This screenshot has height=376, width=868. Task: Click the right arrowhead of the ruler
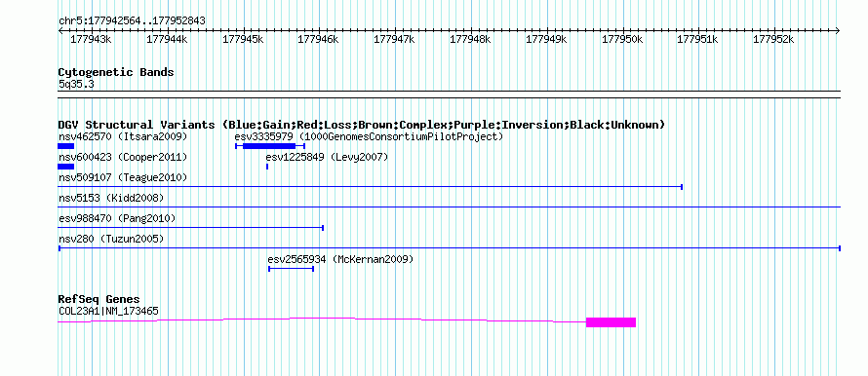click(838, 30)
